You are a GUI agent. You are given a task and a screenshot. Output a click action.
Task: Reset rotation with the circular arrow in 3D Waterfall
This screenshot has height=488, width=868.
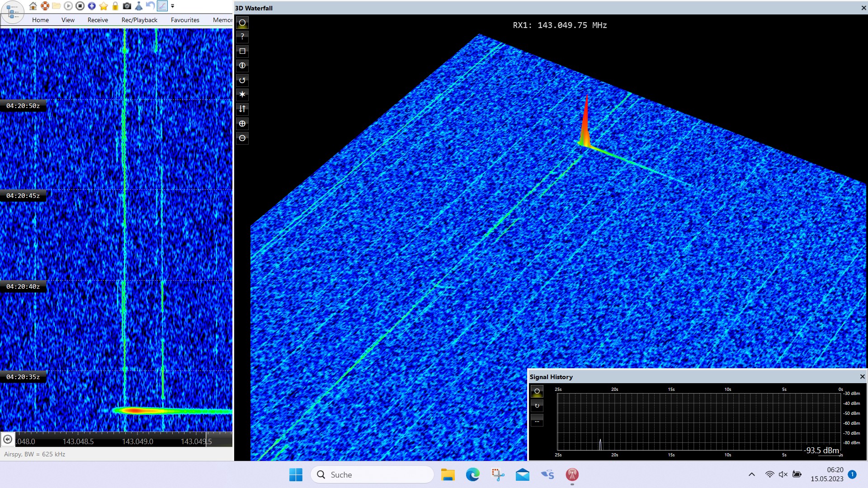click(x=242, y=80)
